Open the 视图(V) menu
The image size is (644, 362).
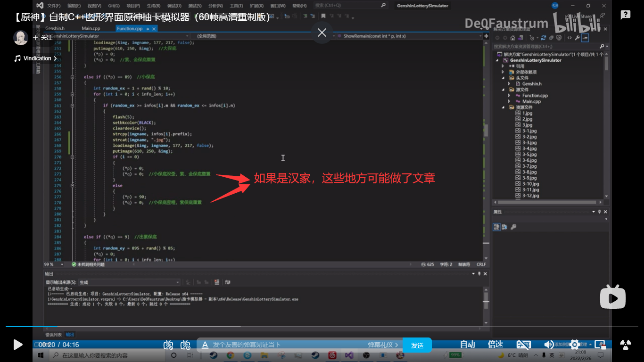click(x=94, y=6)
